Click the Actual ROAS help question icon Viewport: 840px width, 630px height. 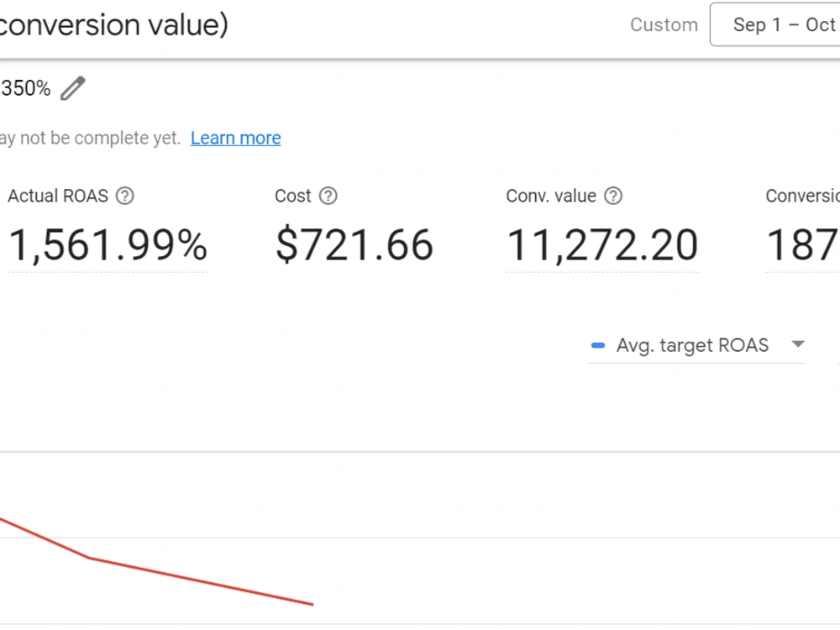pyautogui.click(x=125, y=196)
